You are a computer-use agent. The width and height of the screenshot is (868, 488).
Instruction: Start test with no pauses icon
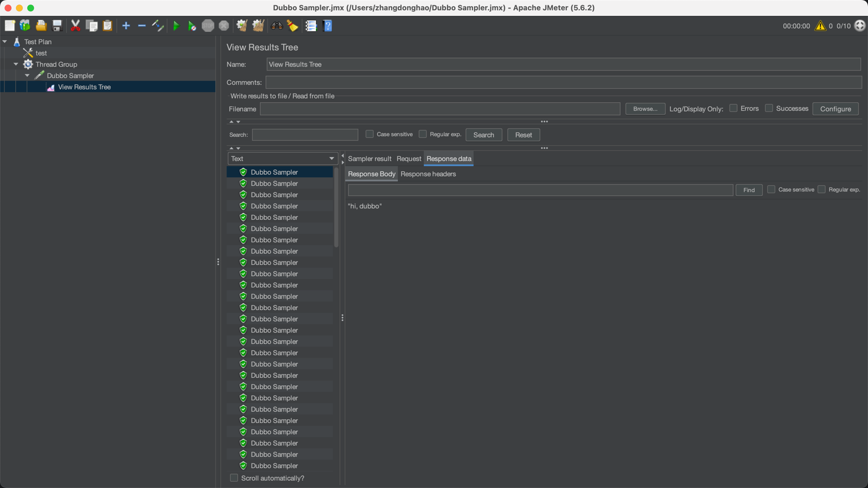tap(192, 25)
